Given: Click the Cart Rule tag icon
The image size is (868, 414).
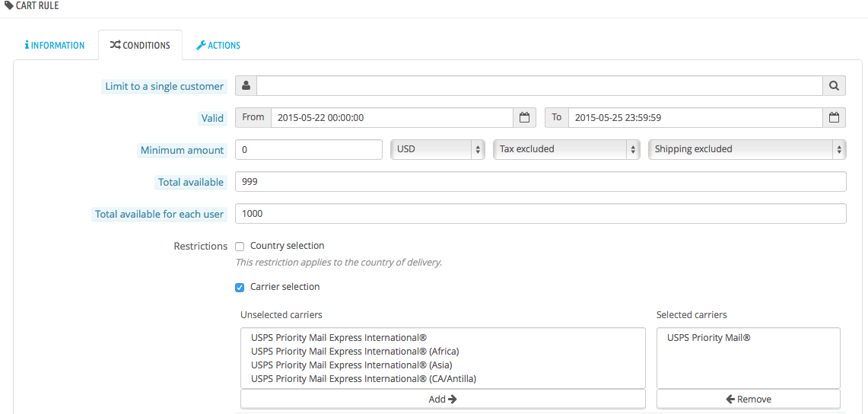Looking at the screenshot, I should [x=9, y=5].
